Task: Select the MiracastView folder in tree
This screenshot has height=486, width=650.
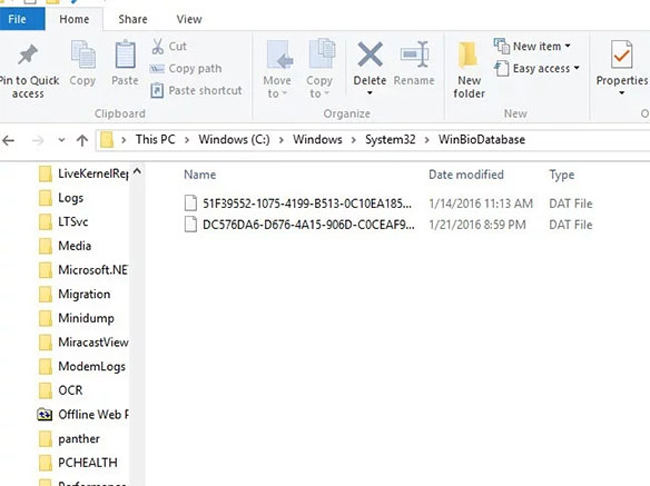Action: tap(83, 342)
